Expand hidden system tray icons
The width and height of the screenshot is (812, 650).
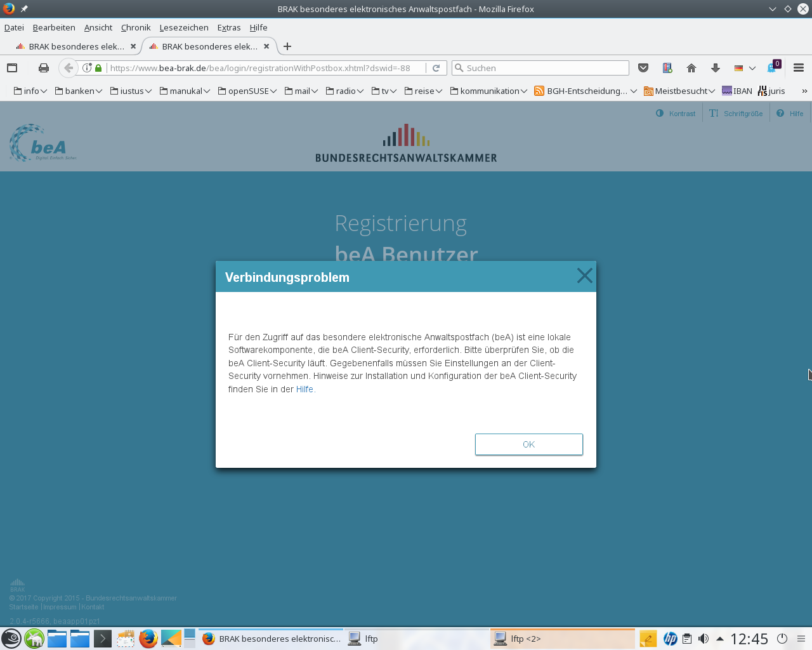[x=719, y=639]
